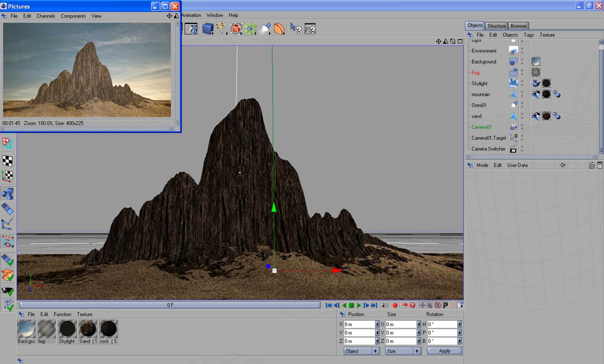Click the Background object's material tag
This screenshot has height=364, width=604.
click(x=536, y=61)
